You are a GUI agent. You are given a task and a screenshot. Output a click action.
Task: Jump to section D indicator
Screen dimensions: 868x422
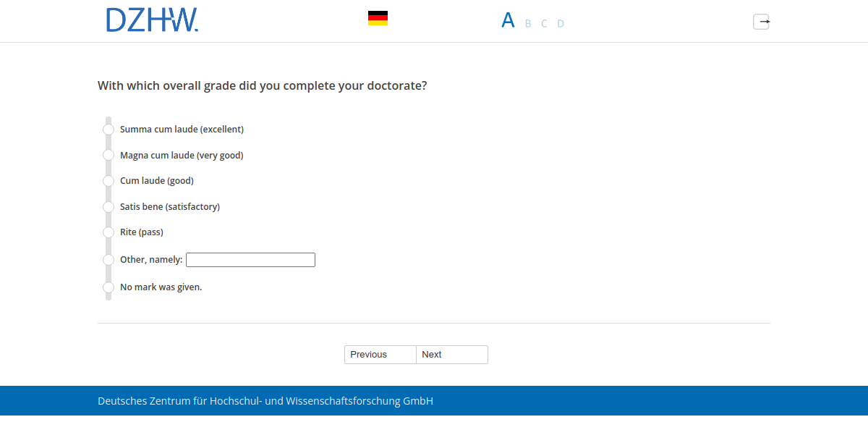(561, 23)
